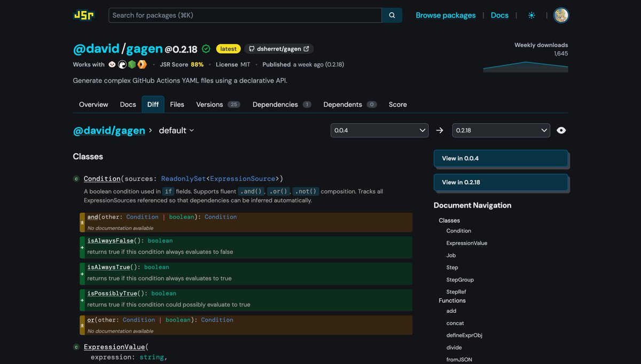The width and height of the screenshot is (641, 364).
Task: Click the View in 0.0.4 button
Action: [x=501, y=159]
